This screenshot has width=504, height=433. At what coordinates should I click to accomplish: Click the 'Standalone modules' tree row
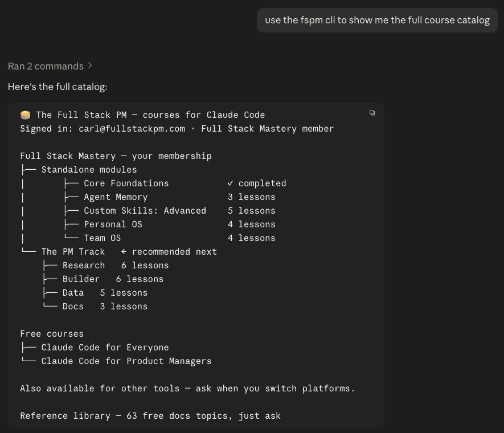click(x=89, y=169)
